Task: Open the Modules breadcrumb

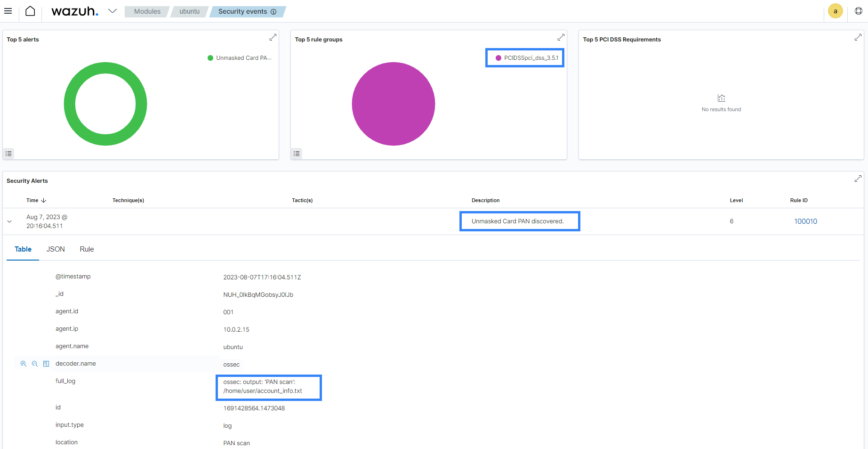Action: click(x=147, y=11)
